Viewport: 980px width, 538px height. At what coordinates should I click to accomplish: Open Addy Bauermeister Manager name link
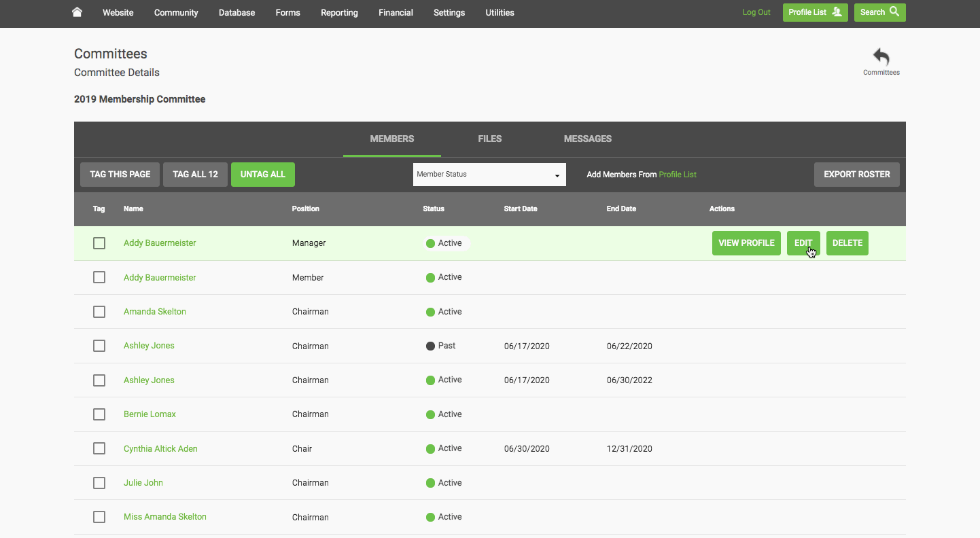click(160, 243)
